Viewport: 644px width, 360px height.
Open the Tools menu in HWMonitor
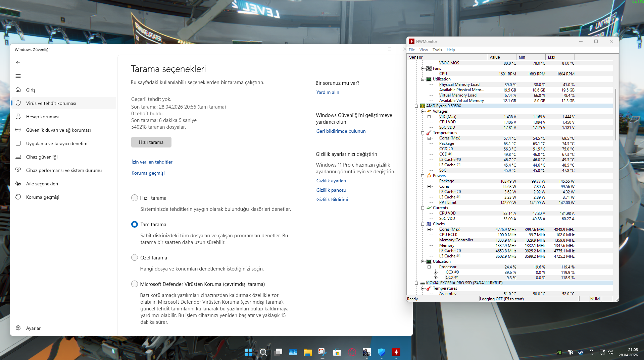coord(437,50)
